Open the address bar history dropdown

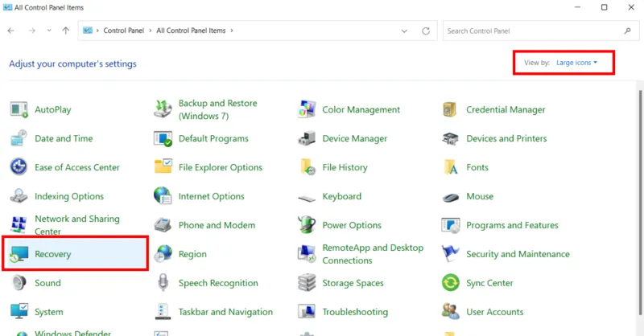coord(404,31)
